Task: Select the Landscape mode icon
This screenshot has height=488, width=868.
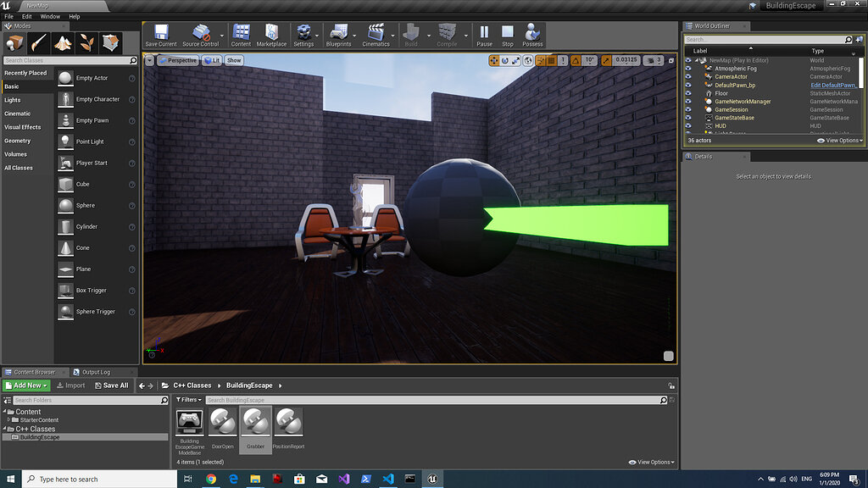Action: coord(63,42)
